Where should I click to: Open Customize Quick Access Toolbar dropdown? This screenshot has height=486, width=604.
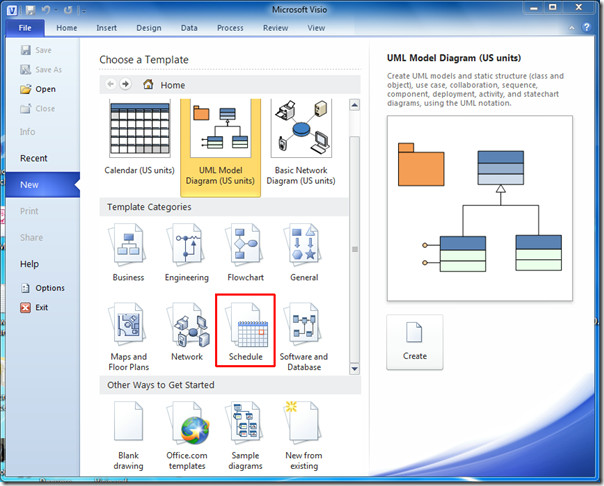84,11
